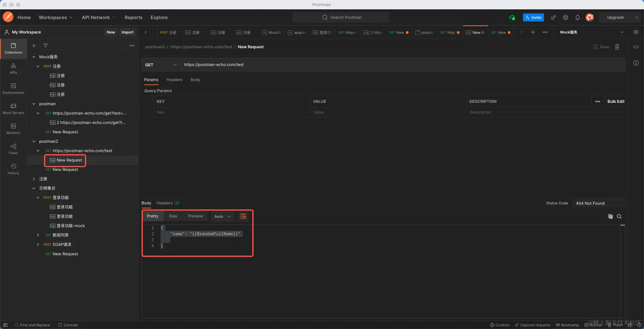Open the APIs sidebar panel

(13, 69)
